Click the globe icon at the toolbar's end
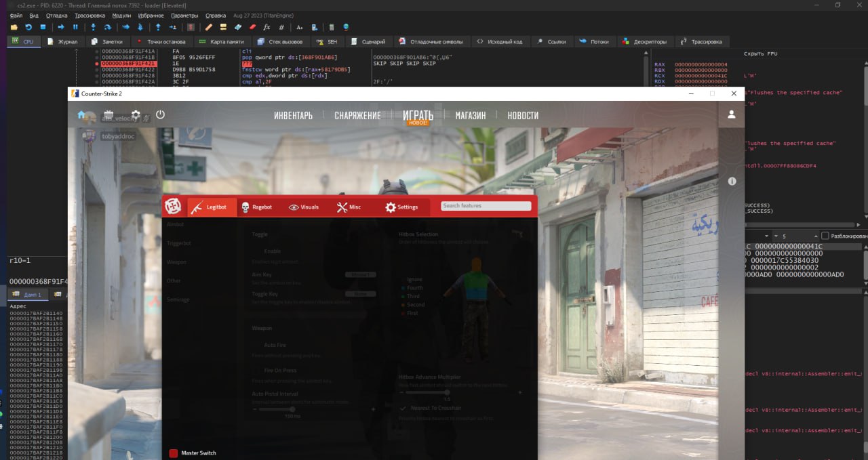Viewport: 868px width, 460px height. (x=346, y=27)
